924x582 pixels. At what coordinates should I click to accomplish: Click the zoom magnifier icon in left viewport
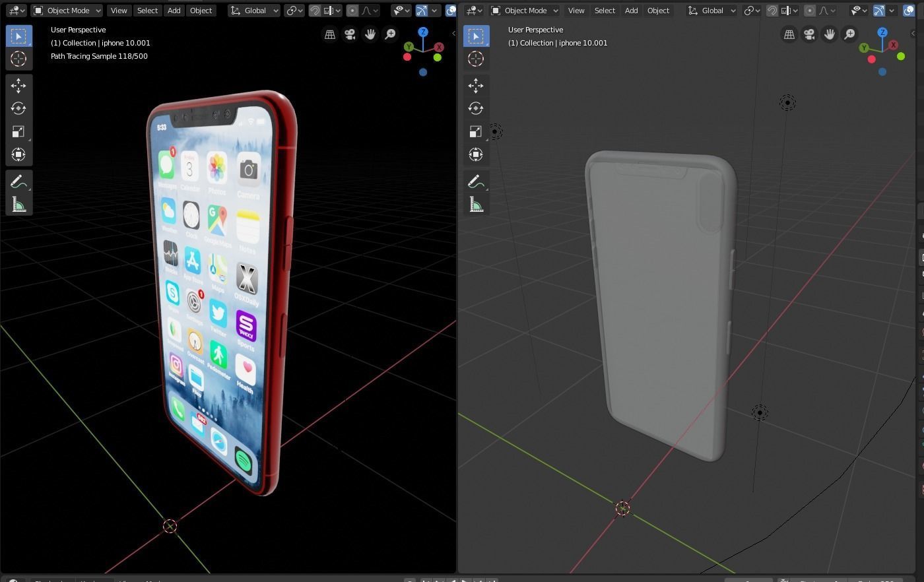391,34
